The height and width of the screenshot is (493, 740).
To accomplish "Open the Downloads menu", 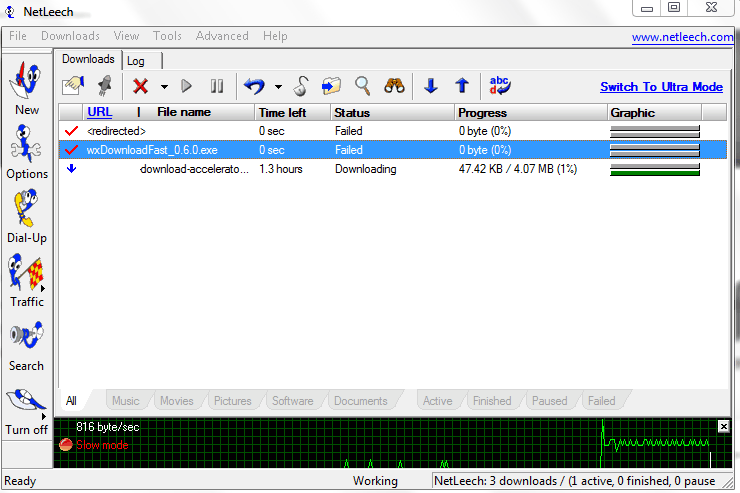I will (x=70, y=36).
